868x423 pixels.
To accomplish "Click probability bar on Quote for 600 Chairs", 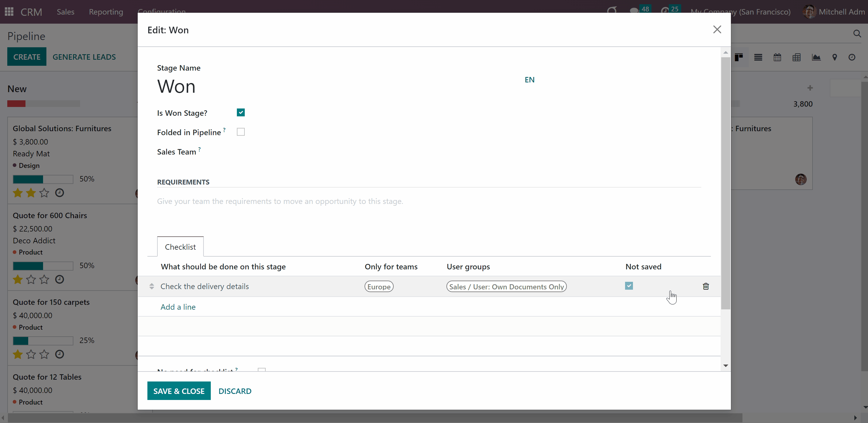I will point(43,266).
